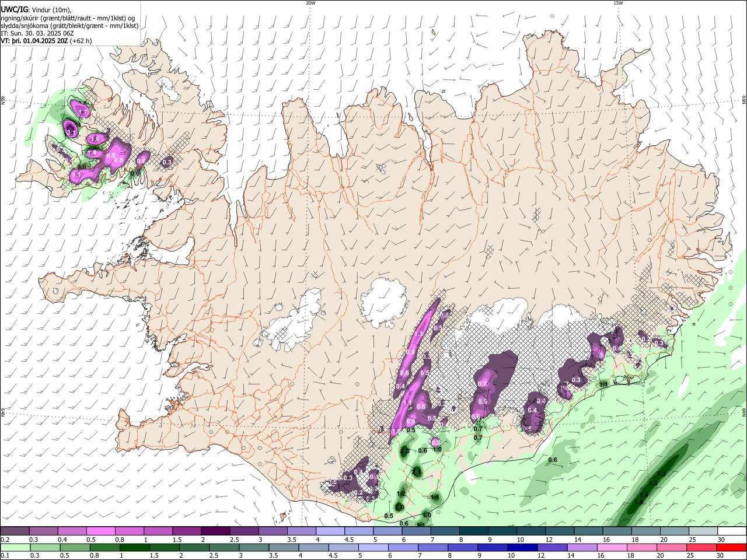Click the 8 dark teal snow-scale swatch
Image resolution: width=747 pixels, height=560 pixels.
474,531
